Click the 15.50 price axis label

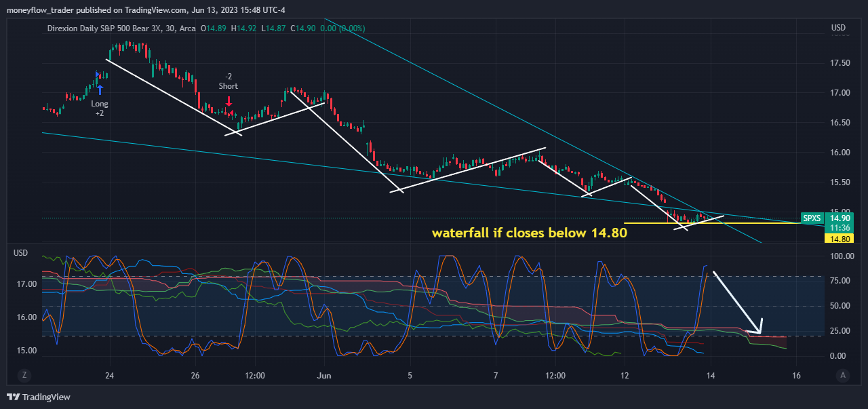click(x=841, y=182)
